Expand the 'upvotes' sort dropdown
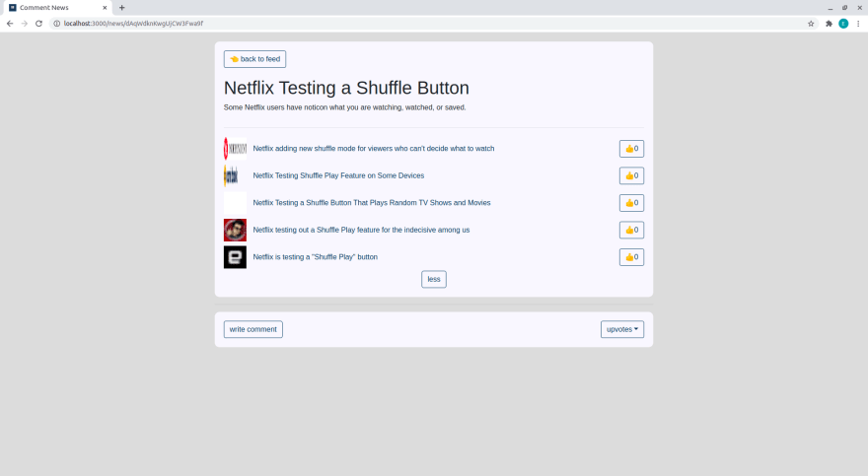 tap(622, 329)
